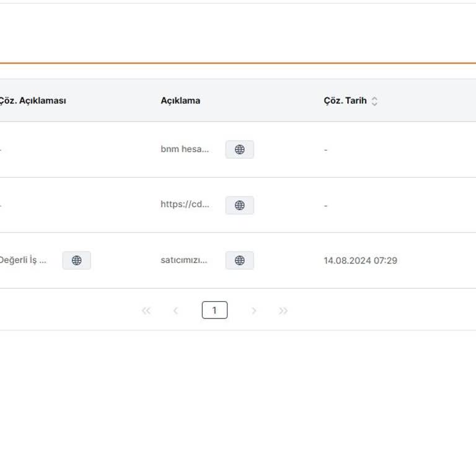Select page 1 in pagination
Viewport: 476px width, 476px height.
click(214, 310)
